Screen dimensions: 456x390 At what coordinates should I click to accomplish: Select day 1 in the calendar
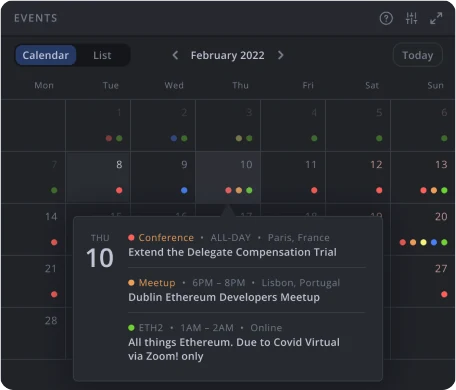98,125
